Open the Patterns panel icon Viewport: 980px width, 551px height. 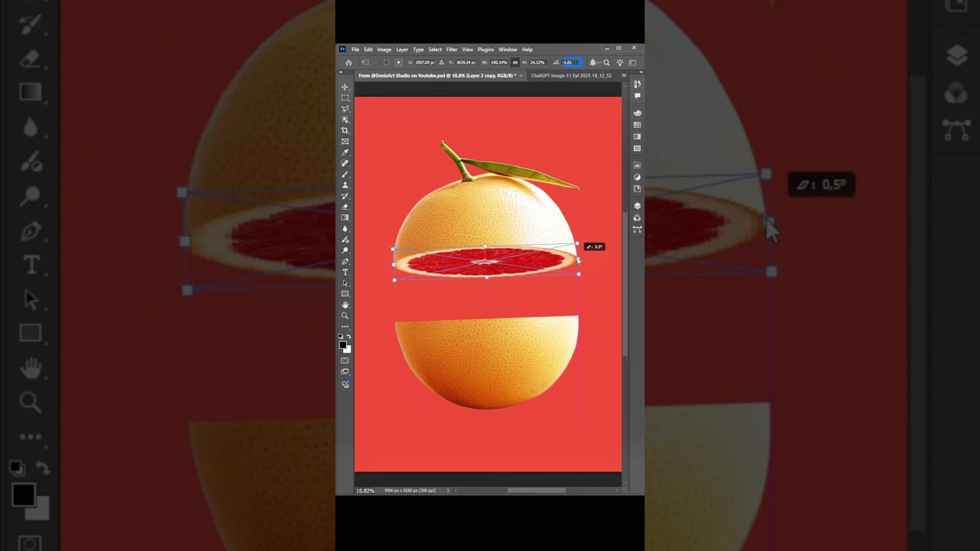pos(637,148)
